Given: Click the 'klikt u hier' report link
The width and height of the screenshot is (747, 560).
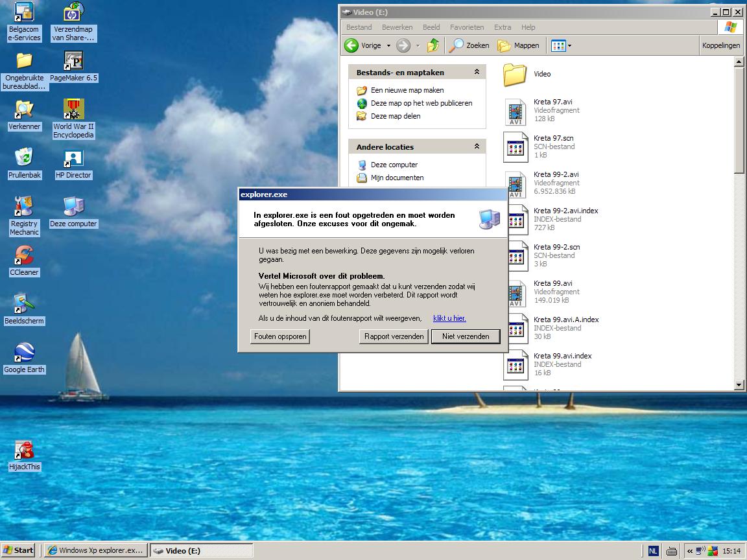Looking at the screenshot, I should pos(449,318).
